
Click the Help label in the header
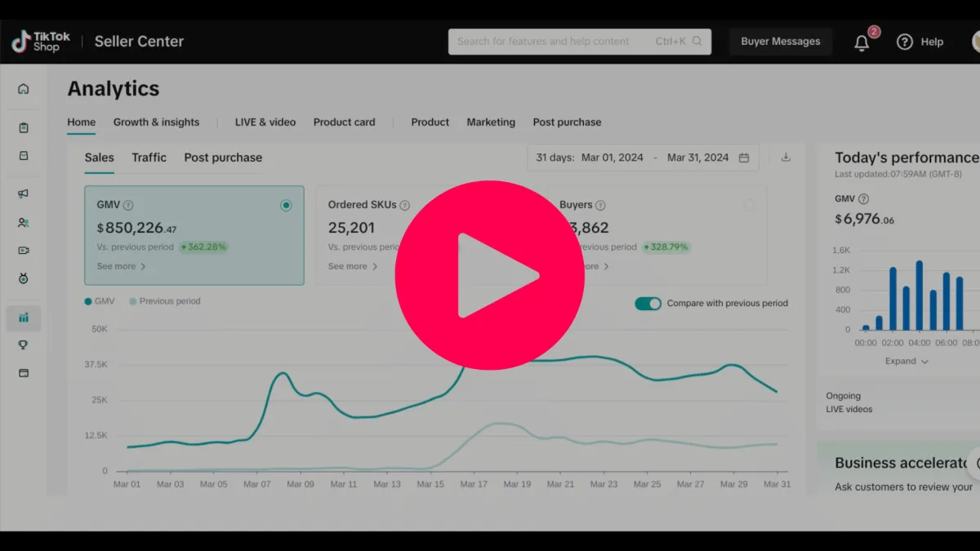932,42
